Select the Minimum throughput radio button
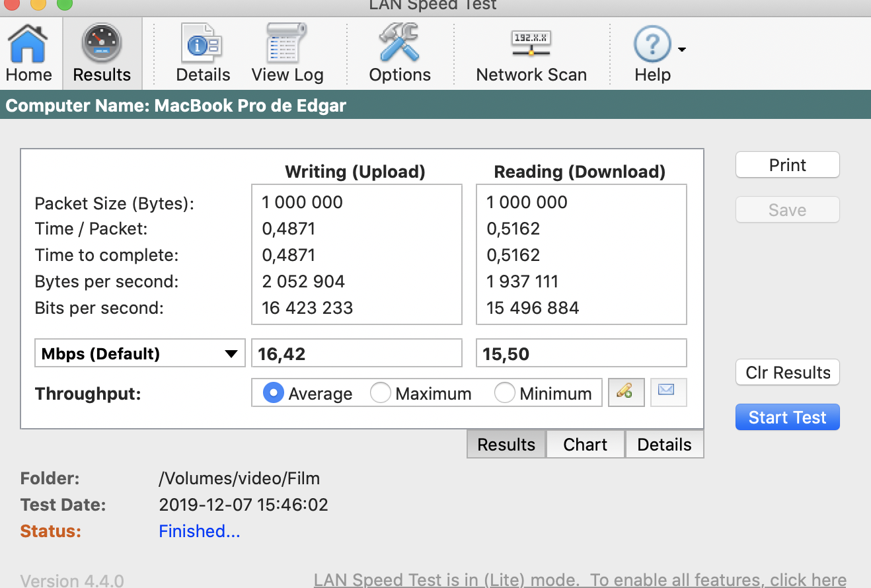This screenshot has height=588, width=871. [x=504, y=393]
